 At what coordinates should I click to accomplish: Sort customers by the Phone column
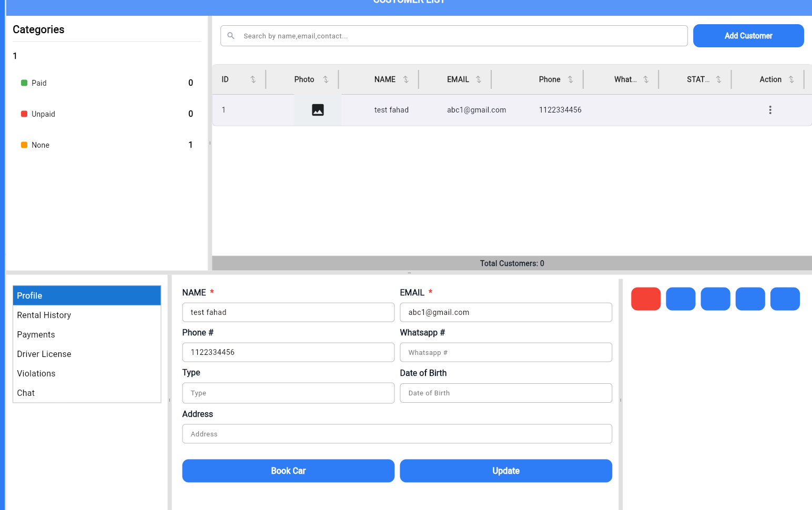[570, 79]
